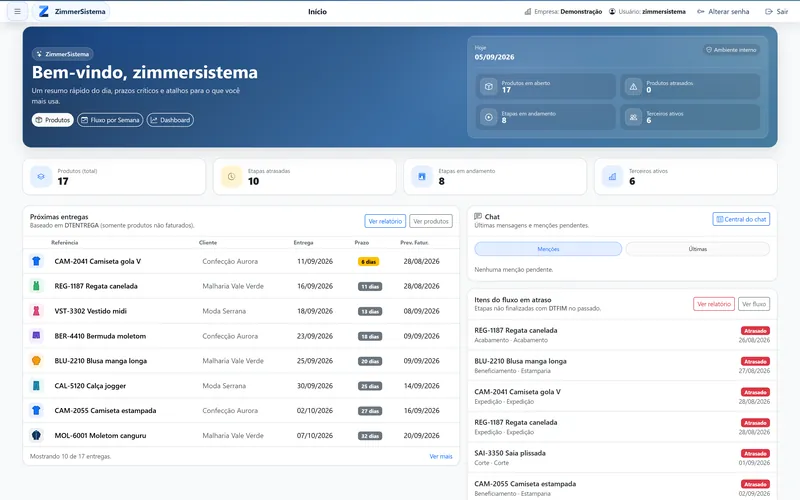Click the Ambiente interno badge
Screen dimensions: 800x500
point(731,49)
